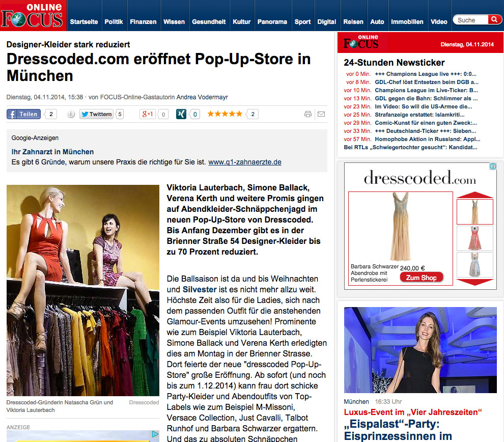Click the Focus Online logo in header

[32, 15]
